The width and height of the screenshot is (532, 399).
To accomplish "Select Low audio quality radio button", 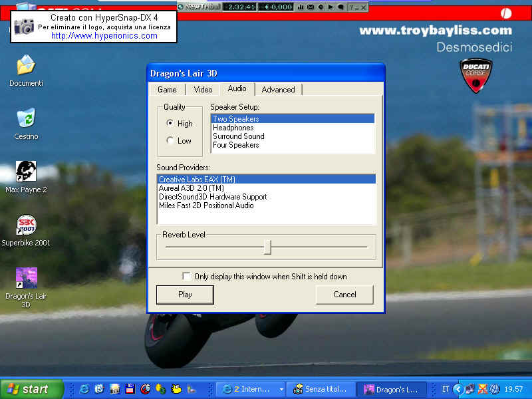I will [x=170, y=140].
